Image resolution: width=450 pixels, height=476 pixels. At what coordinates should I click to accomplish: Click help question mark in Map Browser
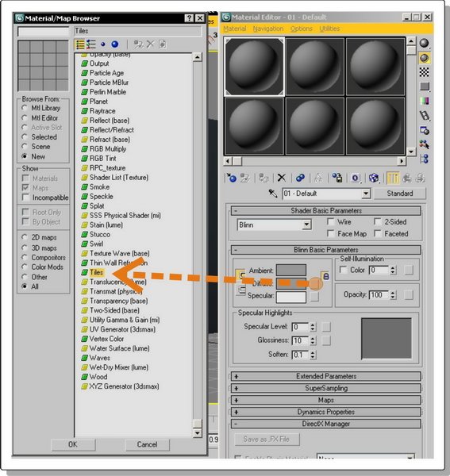pos(189,18)
